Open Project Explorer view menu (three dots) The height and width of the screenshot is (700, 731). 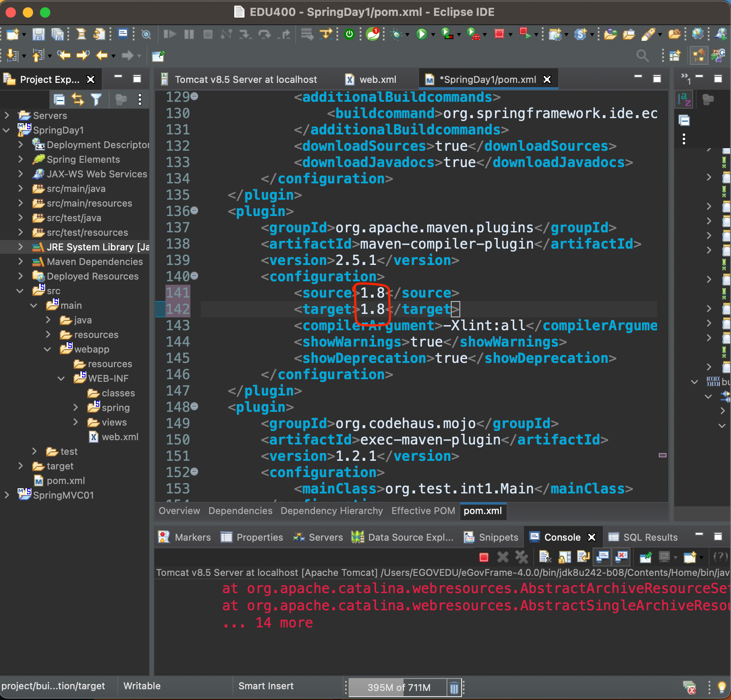[x=140, y=100]
